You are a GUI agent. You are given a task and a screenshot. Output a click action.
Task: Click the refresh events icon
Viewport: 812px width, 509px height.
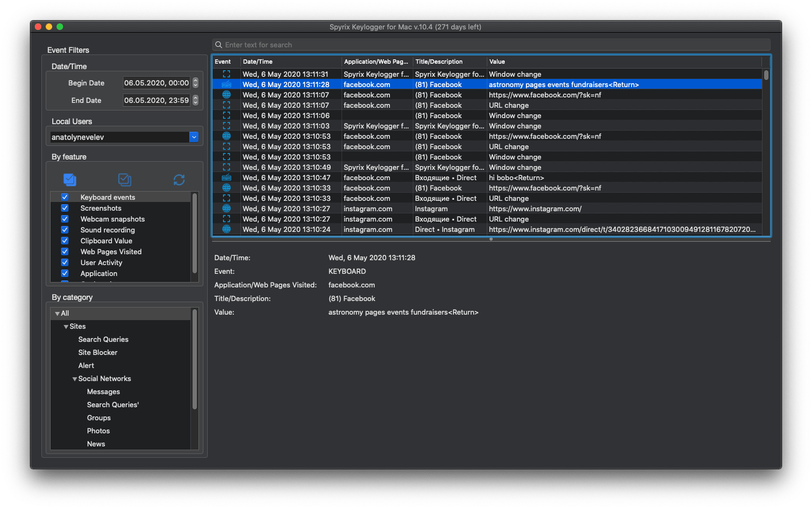tap(179, 180)
